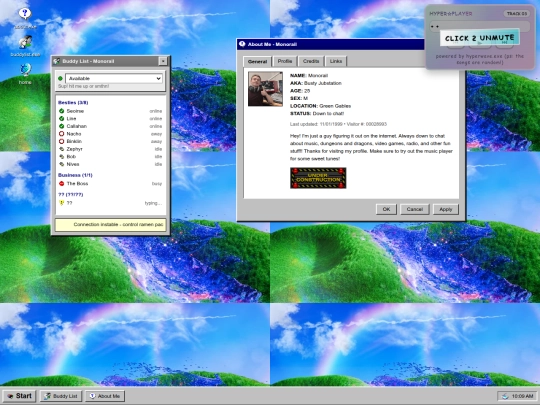Click the red busy icon for The Boss
This screenshot has width=540, height=405.
(x=61, y=184)
